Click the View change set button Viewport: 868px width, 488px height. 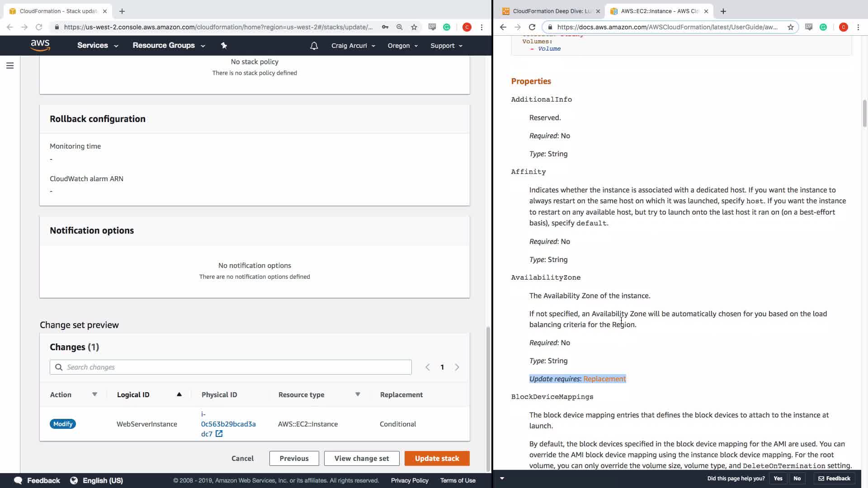(x=361, y=458)
